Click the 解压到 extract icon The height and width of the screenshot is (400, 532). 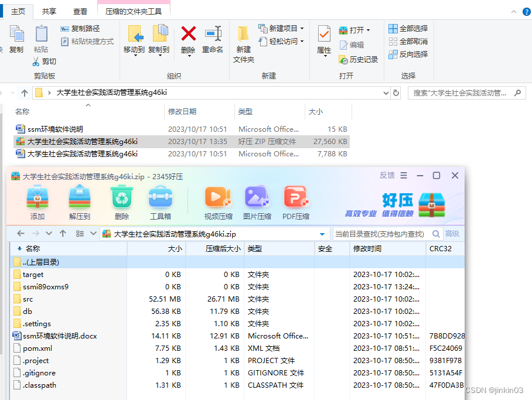pos(80,197)
